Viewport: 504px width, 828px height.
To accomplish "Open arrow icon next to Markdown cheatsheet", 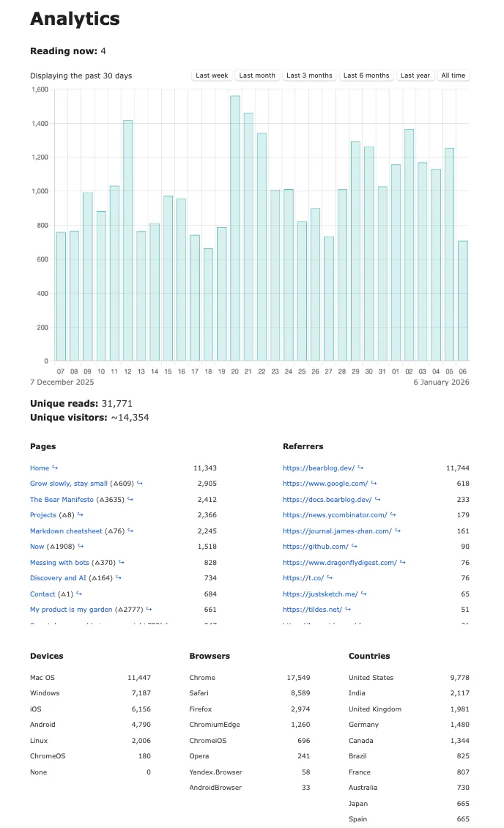I will pyautogui.click(x=130, y=531).
